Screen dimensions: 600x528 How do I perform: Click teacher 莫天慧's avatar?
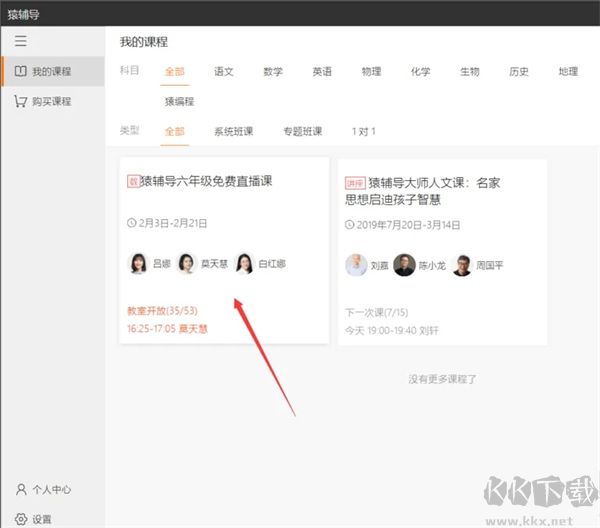[186, 264]
